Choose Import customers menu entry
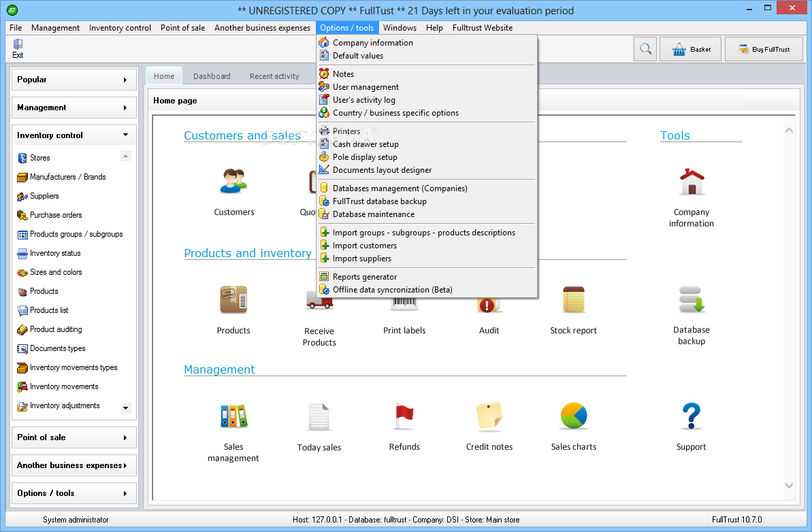812x532 pixels. (427, 246)
